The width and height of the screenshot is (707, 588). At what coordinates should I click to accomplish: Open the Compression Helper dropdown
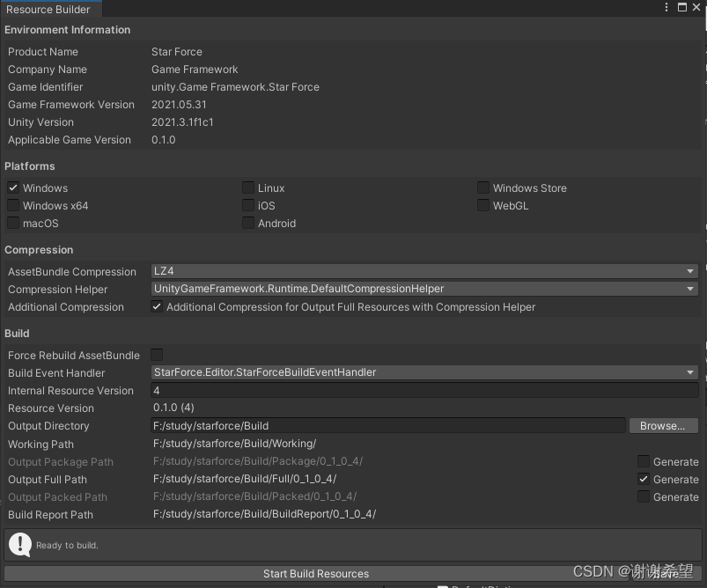coord(423,289)
